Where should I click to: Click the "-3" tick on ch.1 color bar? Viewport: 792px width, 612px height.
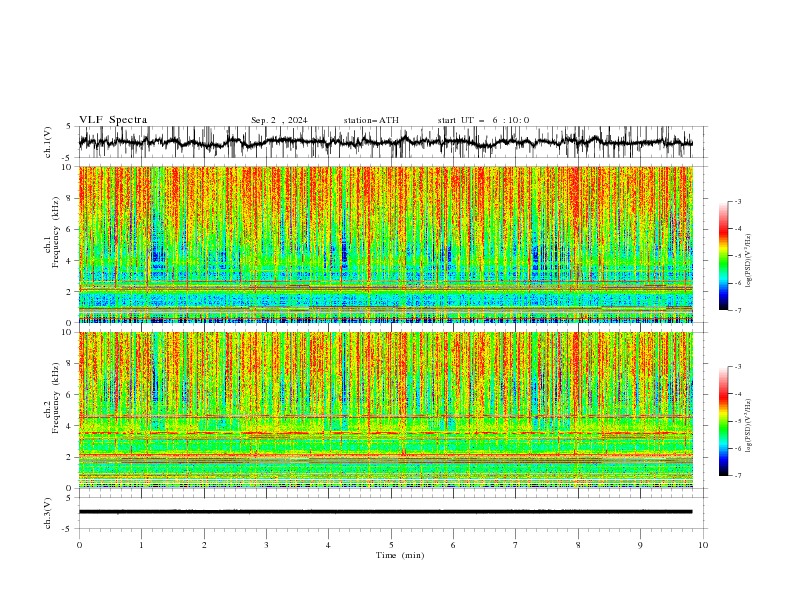tap(737, 201)
